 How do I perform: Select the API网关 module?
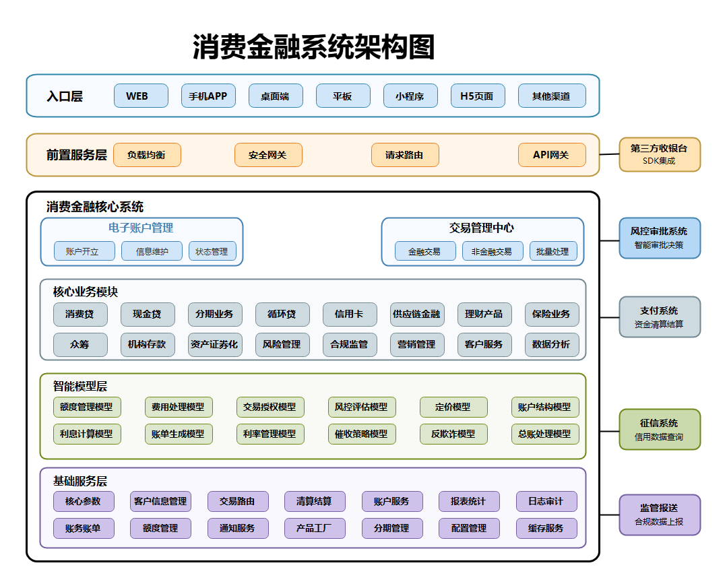coord(552,155)
